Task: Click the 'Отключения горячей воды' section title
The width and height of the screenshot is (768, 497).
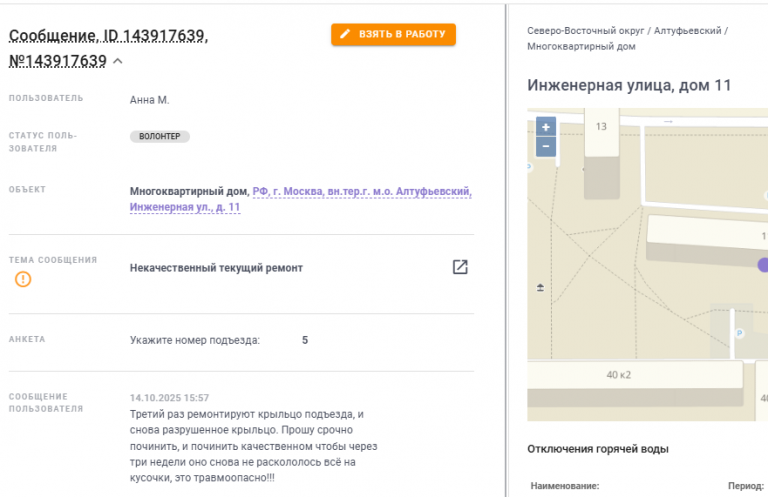Action: (597, 448)
